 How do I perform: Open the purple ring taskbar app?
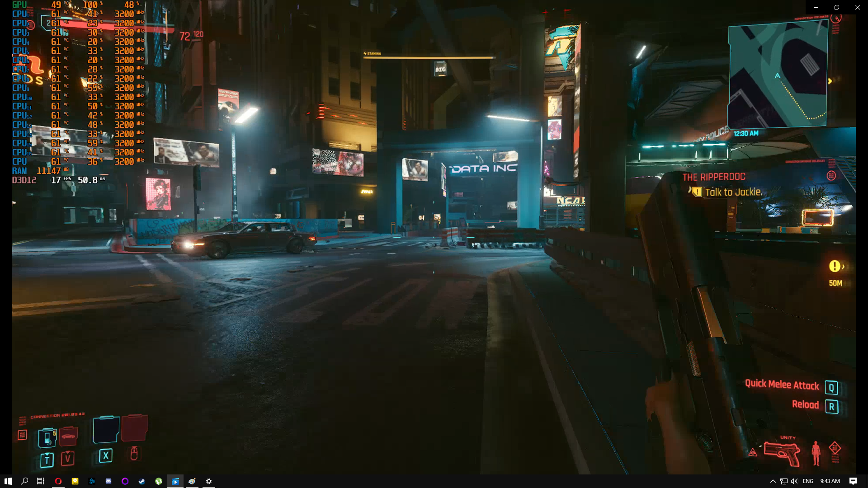pos(125,481)
